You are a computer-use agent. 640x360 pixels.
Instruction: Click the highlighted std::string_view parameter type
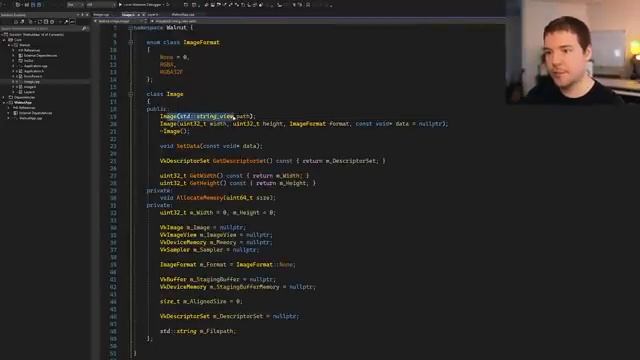click(207, 116)
